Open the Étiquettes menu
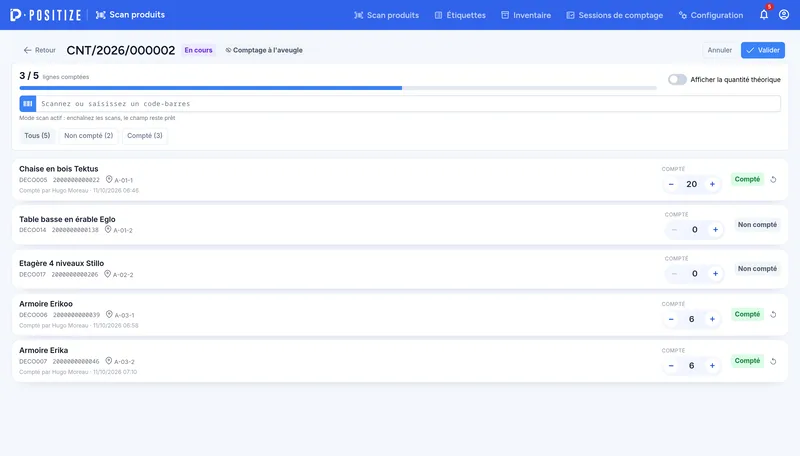The width and height of the screenshot is (800, 456). (x=460, y=15)
